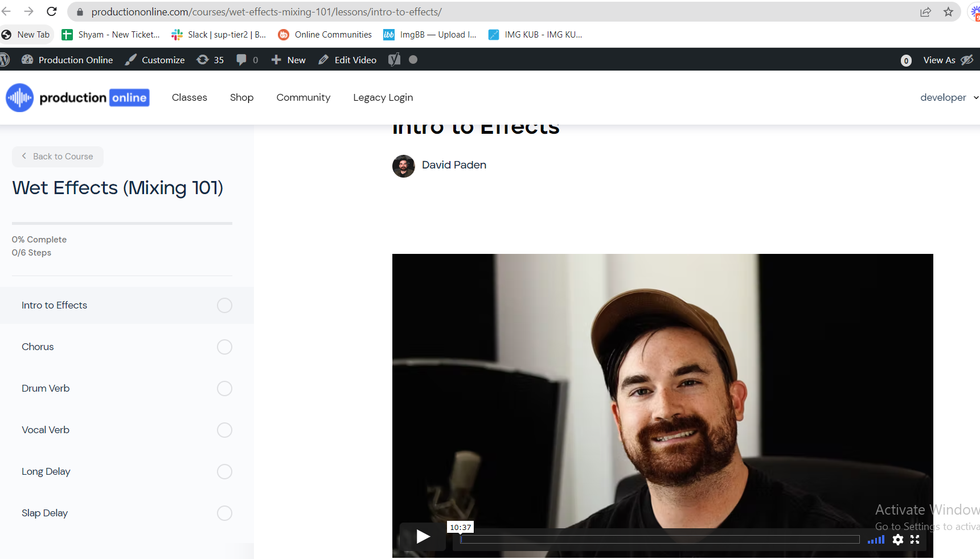The height and width of the screenshot is (559, 980).
Task: Click the Yoast SEO icon in admin bar
Action: pyautogui.click(x=394, y=60)
